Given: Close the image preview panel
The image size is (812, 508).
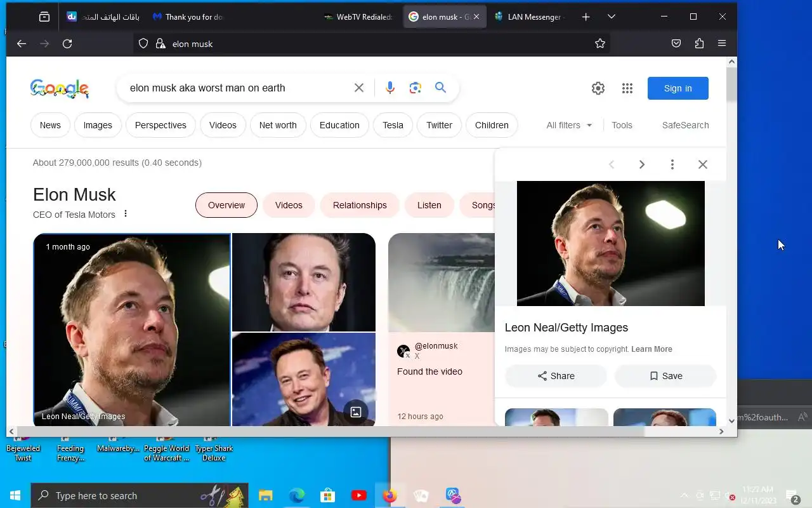Looking at the screenshot, I should tap(703, 164).
